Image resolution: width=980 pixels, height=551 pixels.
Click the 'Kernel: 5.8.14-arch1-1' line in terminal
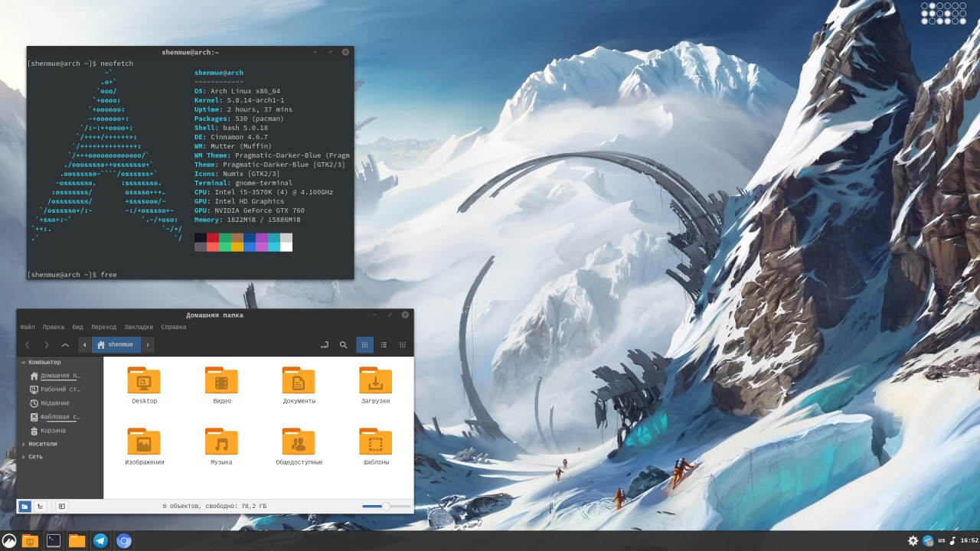tap(240, 100)
